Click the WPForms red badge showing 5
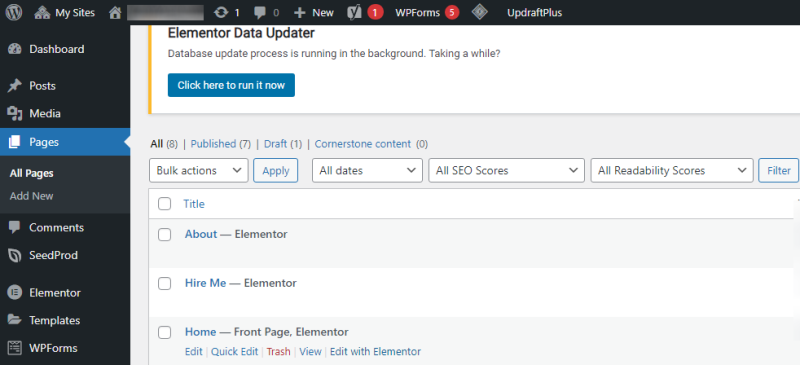The height and width of the screenshot is (365, 800). tap(452, 13)
